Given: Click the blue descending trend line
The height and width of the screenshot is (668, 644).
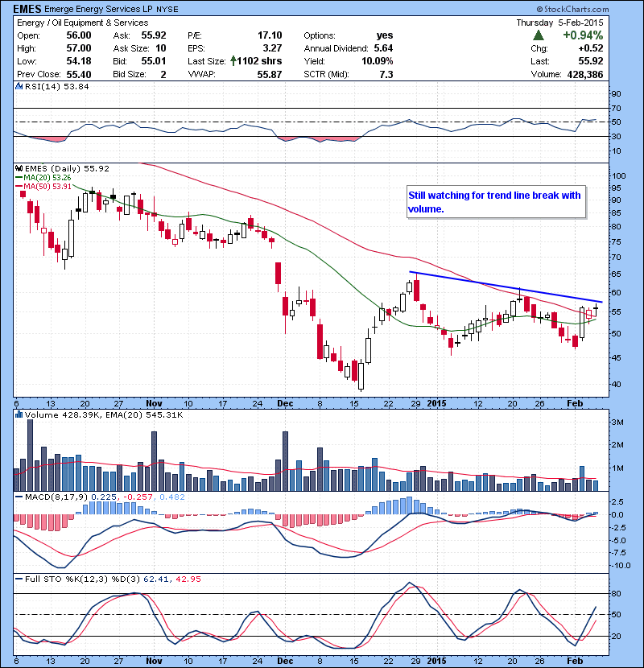Looking at the screenshot, I should [506, 287].
